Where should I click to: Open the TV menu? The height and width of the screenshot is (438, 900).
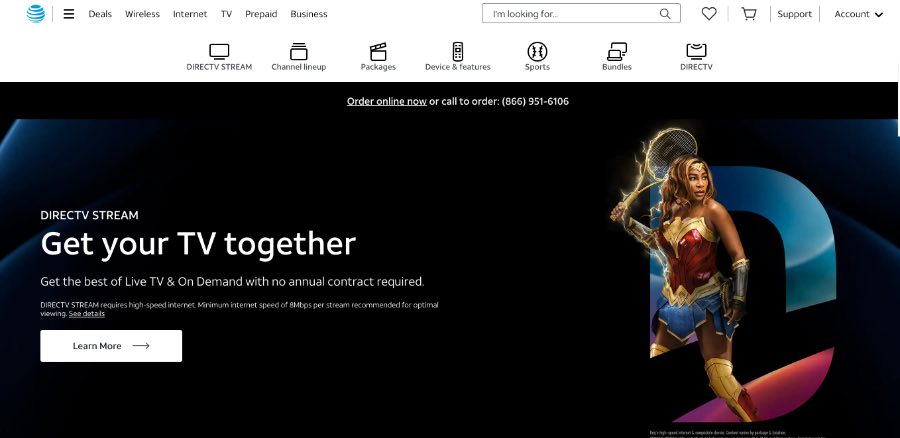(x=226, y=14)
